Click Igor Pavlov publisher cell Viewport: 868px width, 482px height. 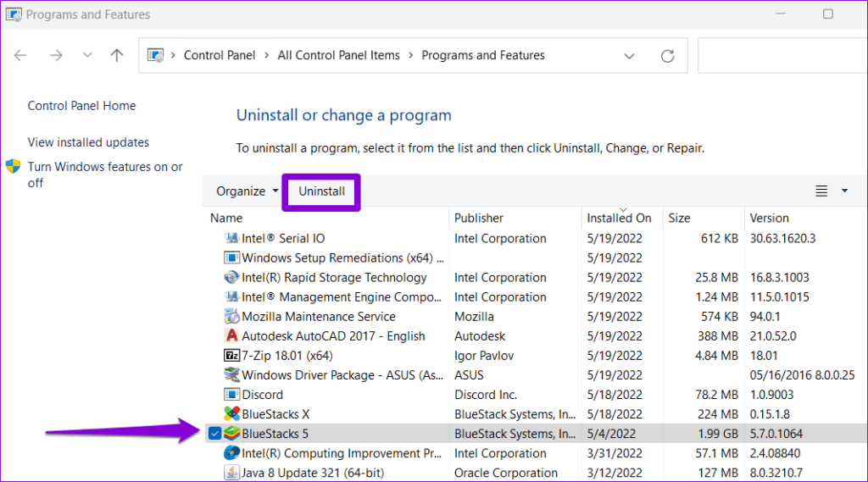[x=484, y=355]
